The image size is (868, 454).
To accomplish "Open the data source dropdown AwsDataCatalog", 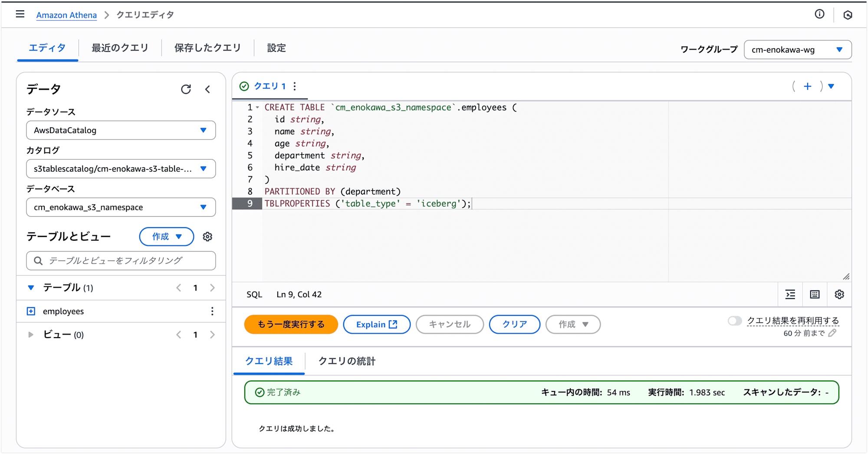I will (121, 130).
